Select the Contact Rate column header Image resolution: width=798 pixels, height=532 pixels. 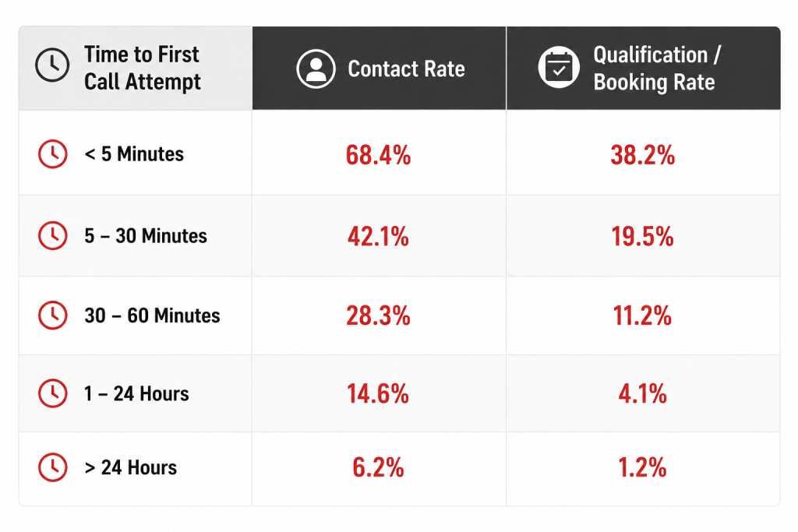(x=380, y=68)
